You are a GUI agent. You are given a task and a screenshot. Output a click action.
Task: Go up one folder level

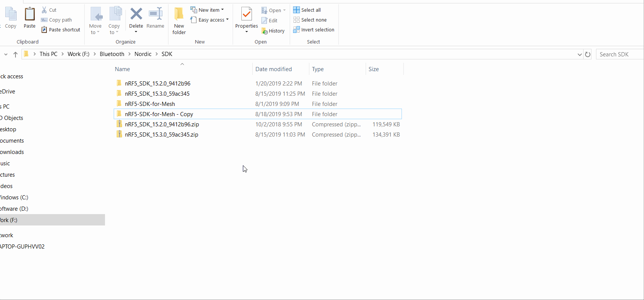(x=15, y=54)
